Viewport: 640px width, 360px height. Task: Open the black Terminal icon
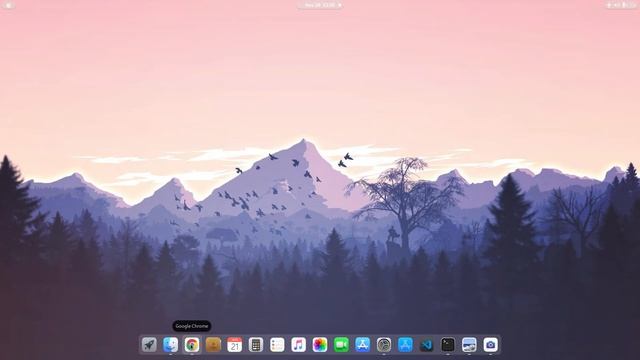point(448,345)
